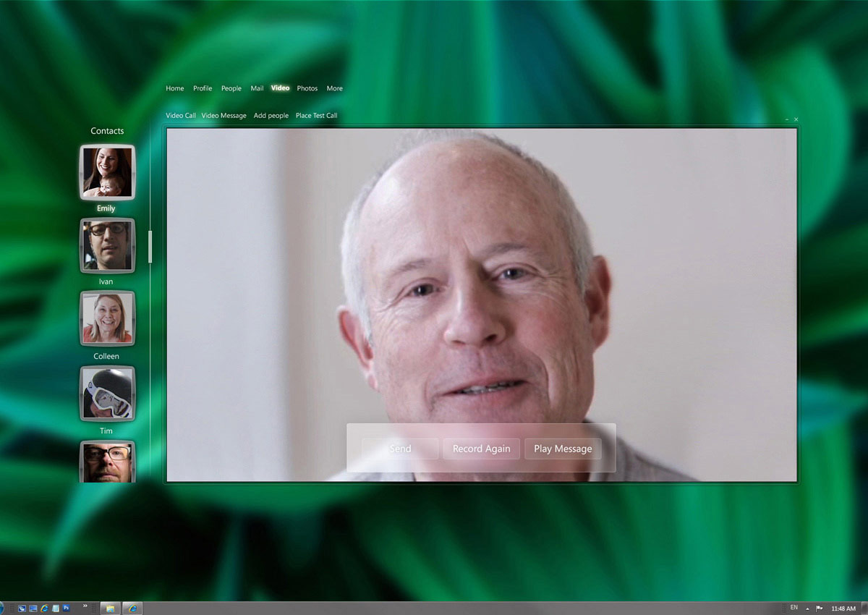Select Ivan's contact photo
Image resolution: width=868 pixels, height=615 pixels.
107,245
